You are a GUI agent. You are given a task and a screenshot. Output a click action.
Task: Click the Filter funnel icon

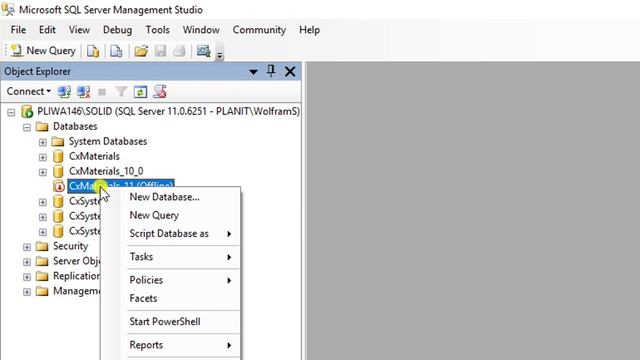[x=121, y=92]
